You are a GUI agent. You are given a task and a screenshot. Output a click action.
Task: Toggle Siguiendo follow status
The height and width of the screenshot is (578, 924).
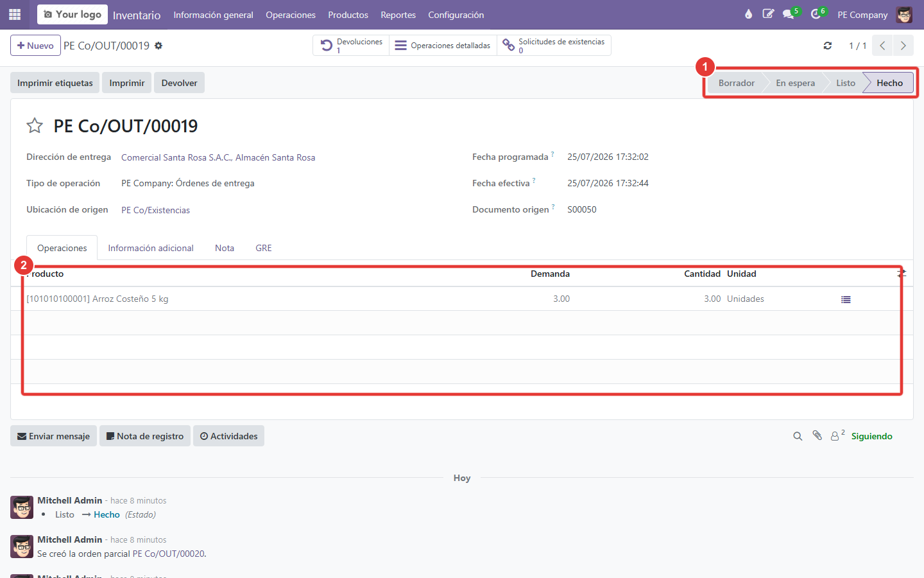871,436
